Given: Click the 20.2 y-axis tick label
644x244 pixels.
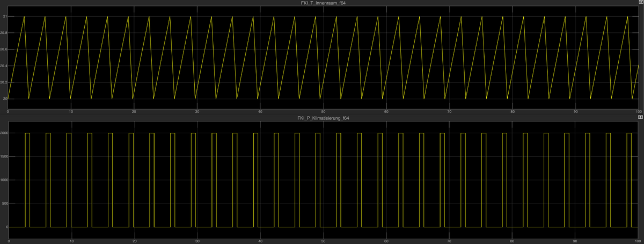Looking at the screenshot, I should click(x=4, y=83).
